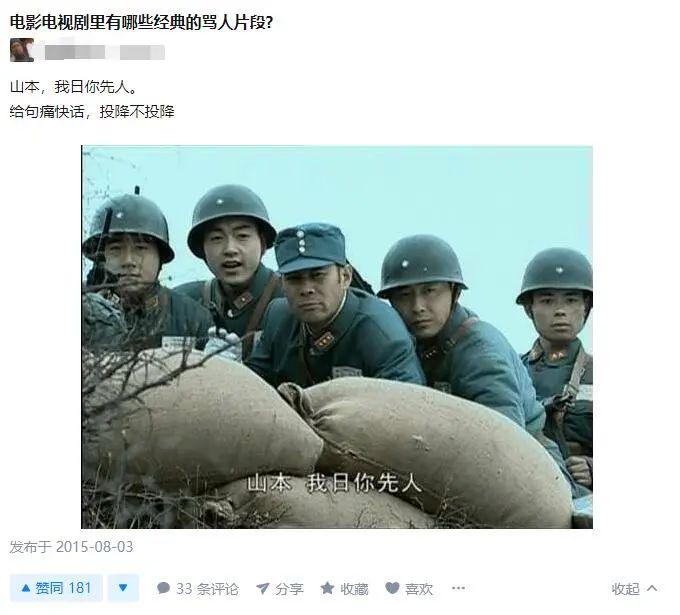This screenshot has width=680, height=615.
Task: Open the question title about 经典的骂人片段
Action: click(141, 22)
